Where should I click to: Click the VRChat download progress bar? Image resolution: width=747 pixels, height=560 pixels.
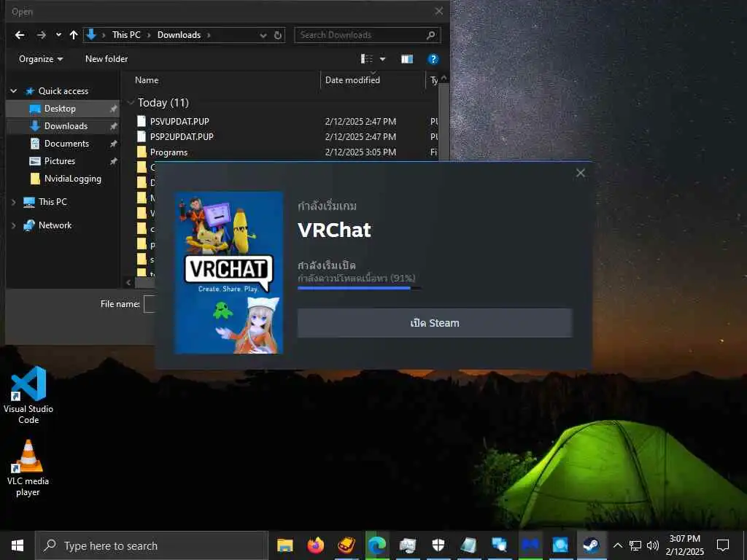359,288
